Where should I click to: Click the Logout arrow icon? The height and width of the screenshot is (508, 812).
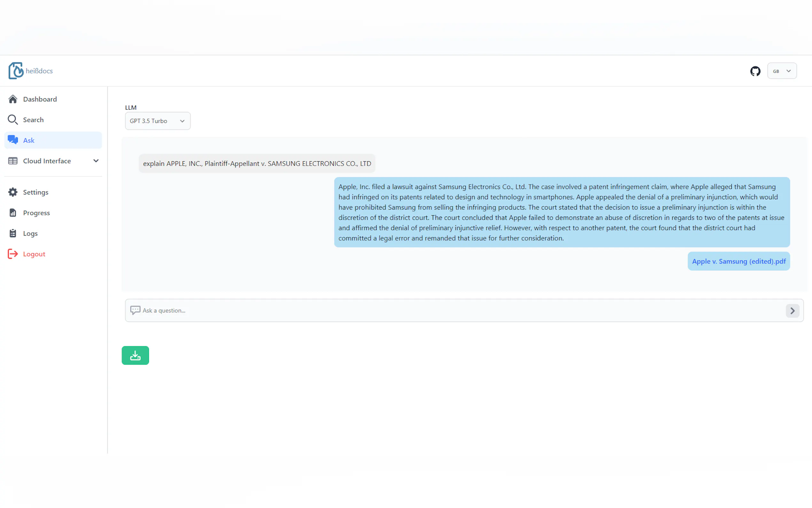[x=13, y=254]
